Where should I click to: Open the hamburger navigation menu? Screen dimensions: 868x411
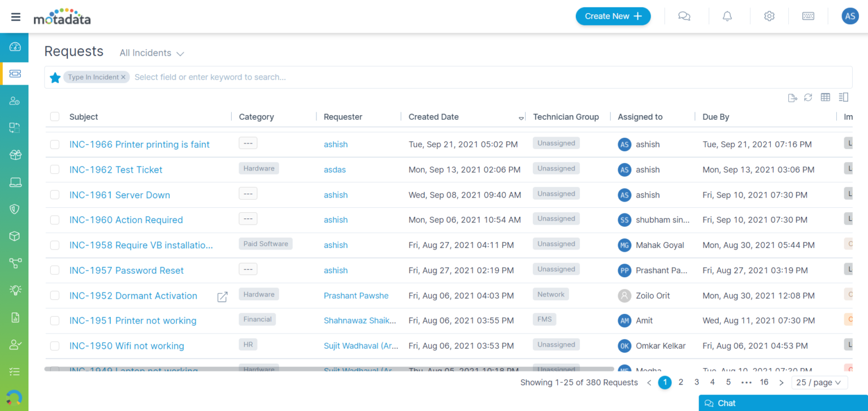pyautogui.click(x=16, y=16)
